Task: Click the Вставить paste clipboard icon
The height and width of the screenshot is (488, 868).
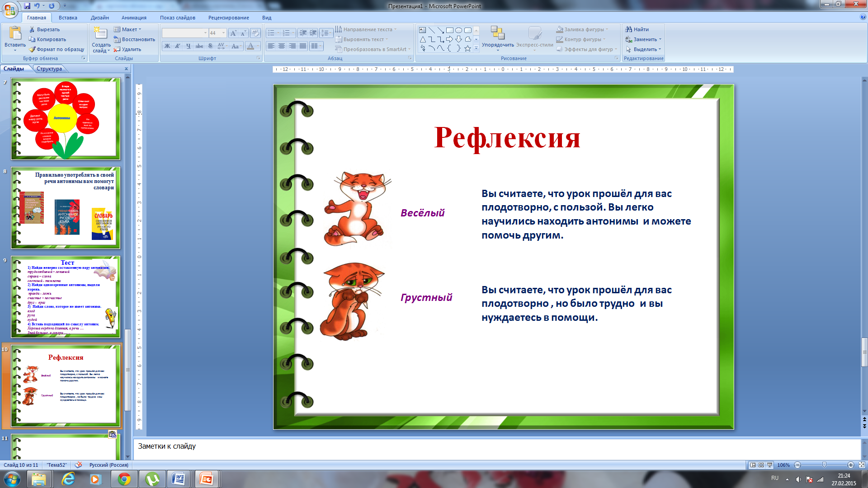Action: pos(15,33)
